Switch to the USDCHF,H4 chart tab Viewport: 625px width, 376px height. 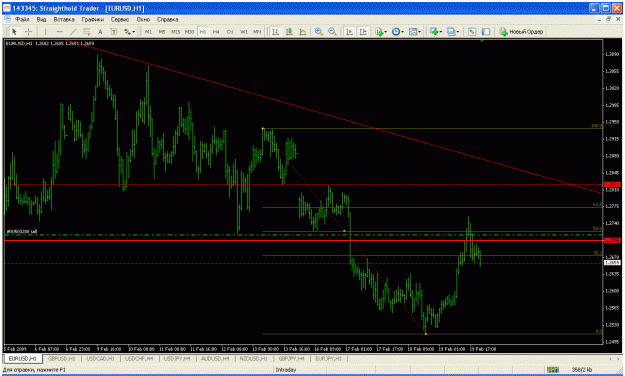(139, 358)
